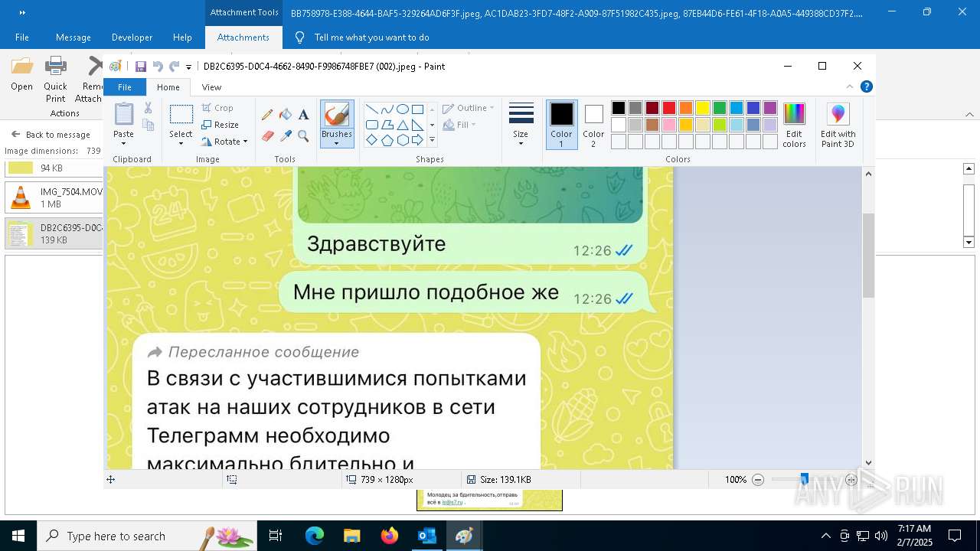Select the Fill with color bucket tool

tap(286, 115)
